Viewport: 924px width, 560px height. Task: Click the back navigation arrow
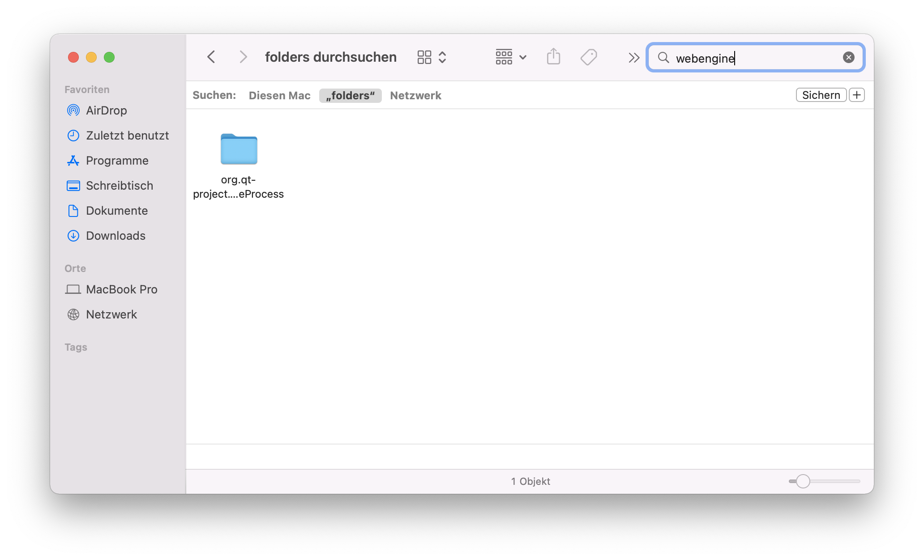211,57
